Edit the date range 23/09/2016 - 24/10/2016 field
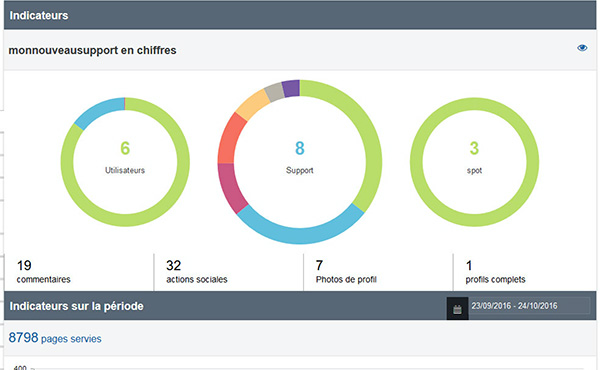 point(529,306)
